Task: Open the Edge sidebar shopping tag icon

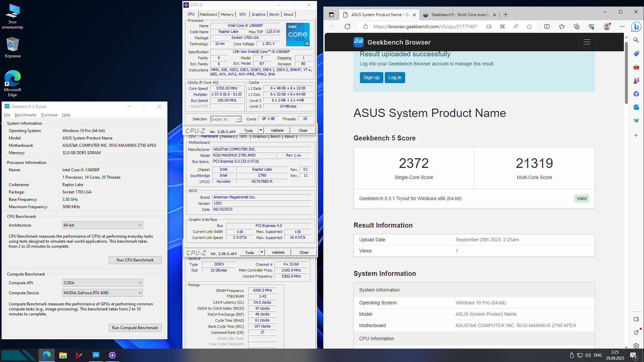Action: click(x=636, y=54)
